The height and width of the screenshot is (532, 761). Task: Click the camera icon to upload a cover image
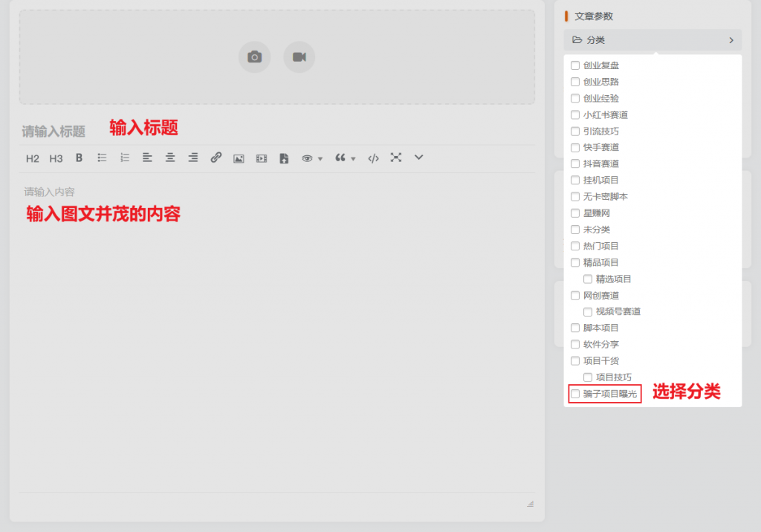[254, 56]
